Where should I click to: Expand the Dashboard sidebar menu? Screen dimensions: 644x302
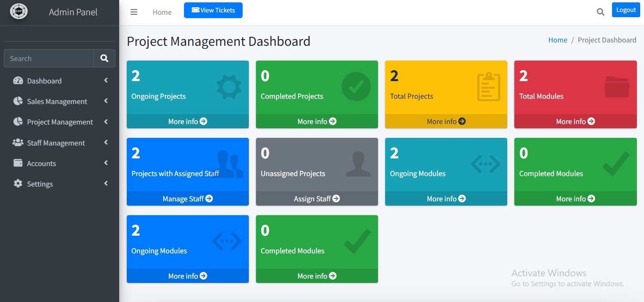(44, 81)
